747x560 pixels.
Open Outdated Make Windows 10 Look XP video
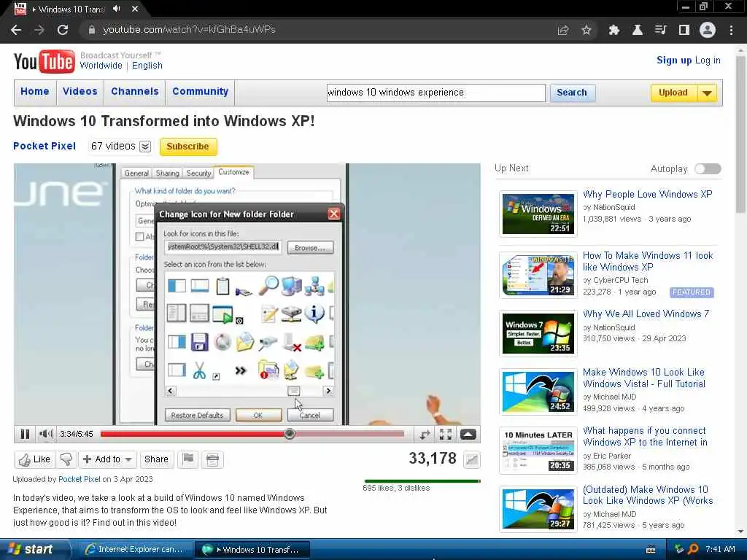click(648, 495)
